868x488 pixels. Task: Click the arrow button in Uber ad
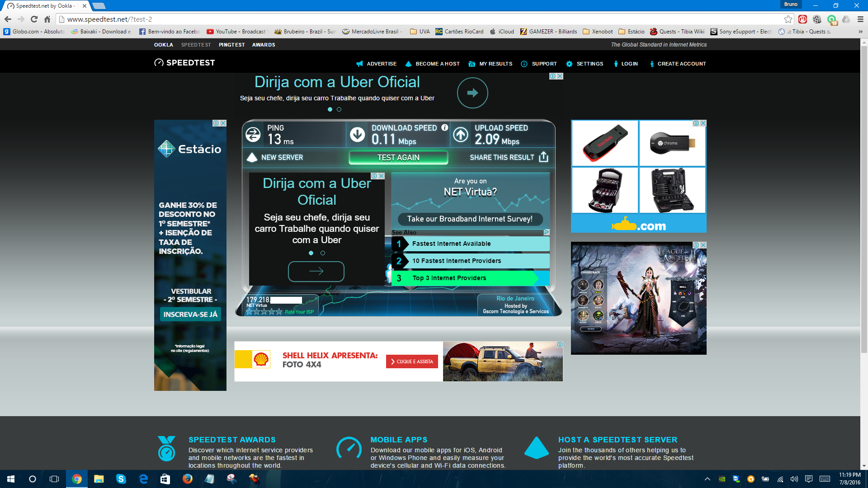(316, 271)
